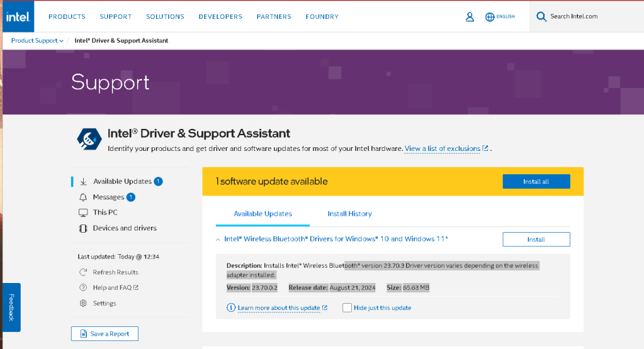644x349 pixels.
Task: Click the Available Updates download icon
Action: (83, 181)
